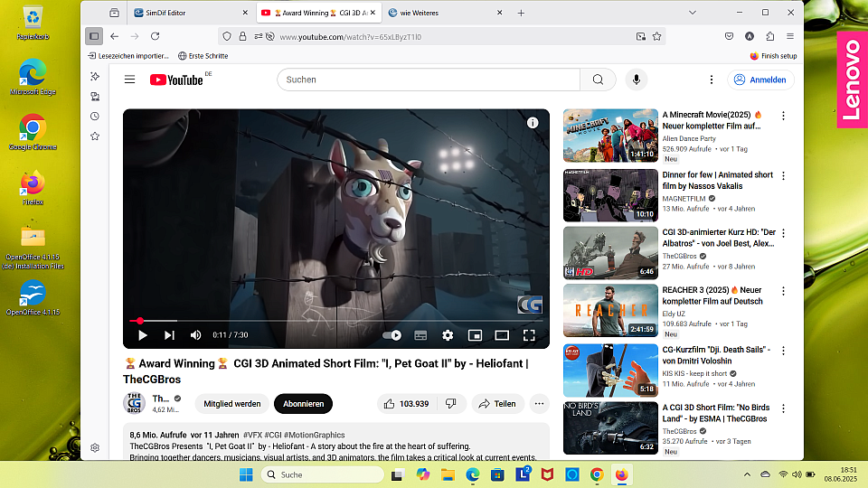The width and height of the screenshot is (868, 488).
Task: Go to the YouTube home logo
Action: pos(176,80)
